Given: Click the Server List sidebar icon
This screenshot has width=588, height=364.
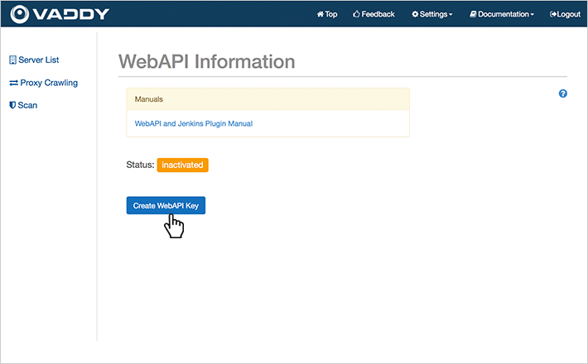Looking at the screenshot, I should pos(12,60).
